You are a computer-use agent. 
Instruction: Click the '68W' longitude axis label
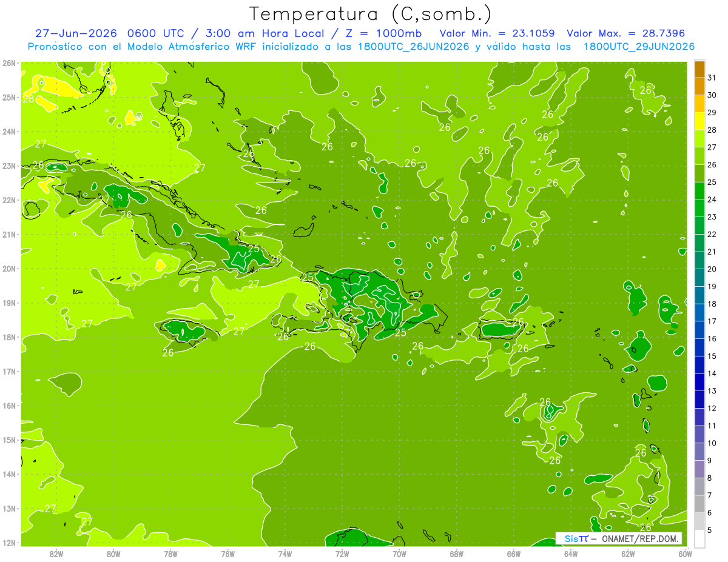457,554
